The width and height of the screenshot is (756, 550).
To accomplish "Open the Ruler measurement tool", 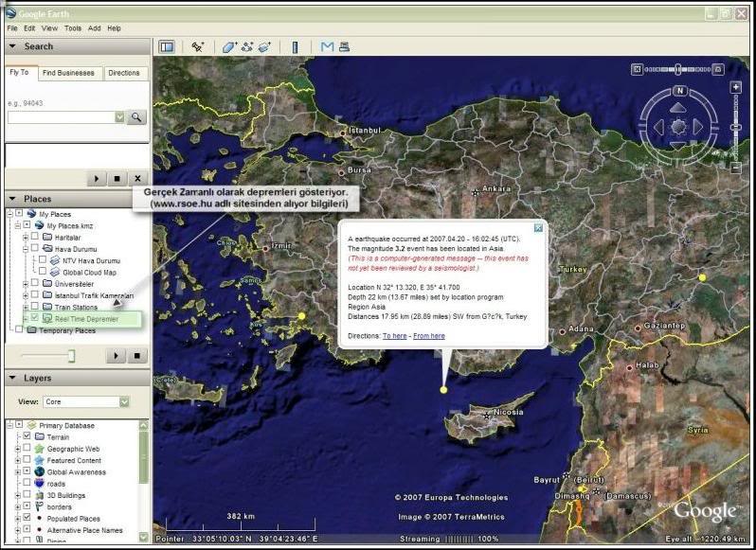I will 295,46.
